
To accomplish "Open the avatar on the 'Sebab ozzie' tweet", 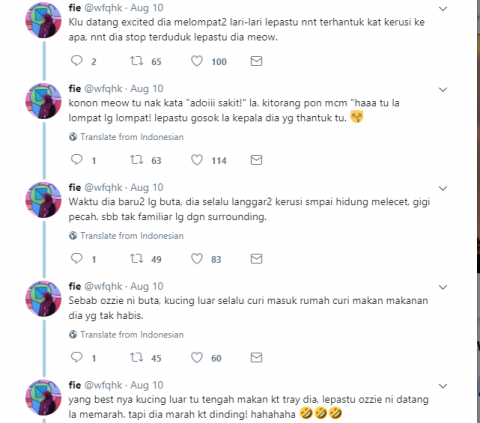I will click(x=43, y=299).
